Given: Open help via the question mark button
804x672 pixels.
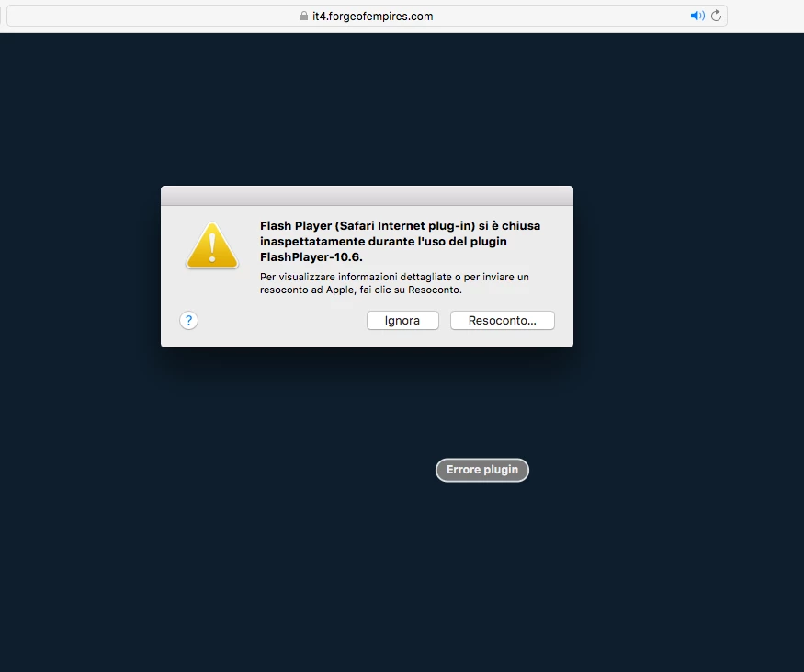Looking at the screenshot, I should click(188, 321).
